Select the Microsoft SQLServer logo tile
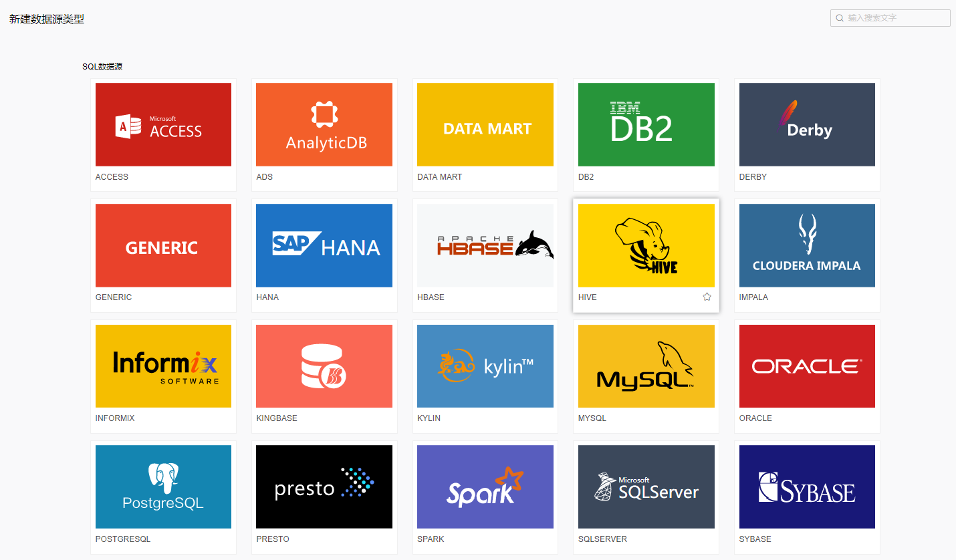 coord(646,486)
